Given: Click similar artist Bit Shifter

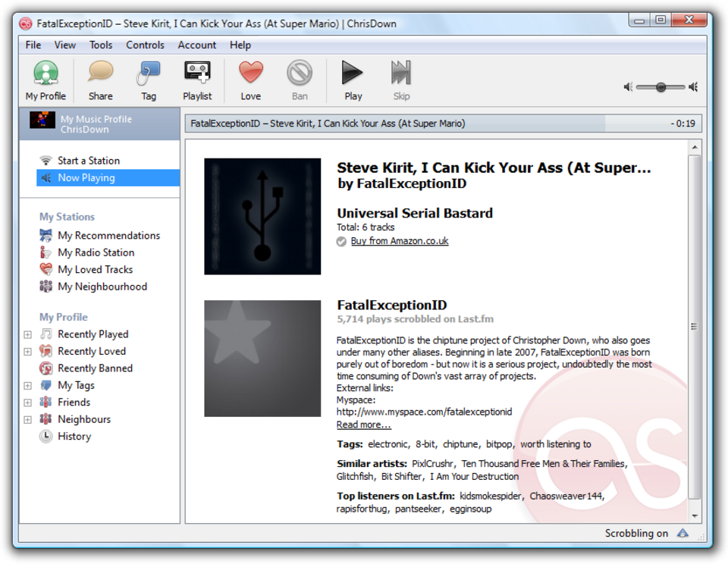Looking at the screenshot, I should (x=401, y=477).
